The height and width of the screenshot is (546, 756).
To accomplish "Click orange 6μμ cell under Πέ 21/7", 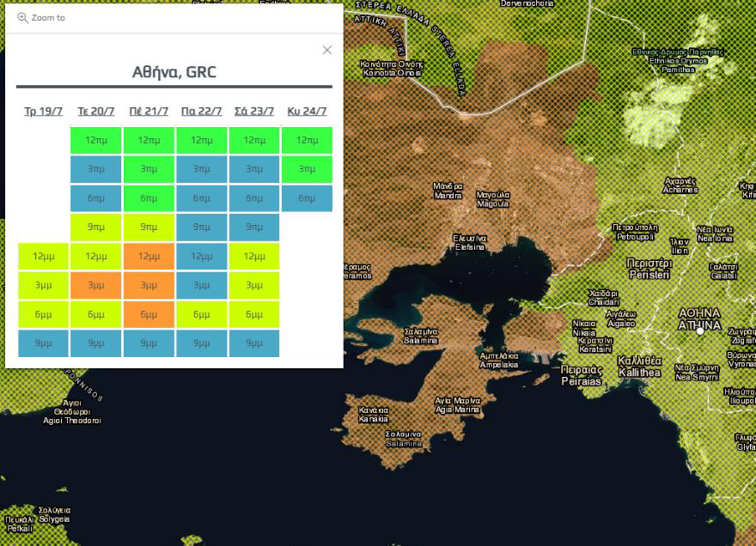I will coord(149,314).
